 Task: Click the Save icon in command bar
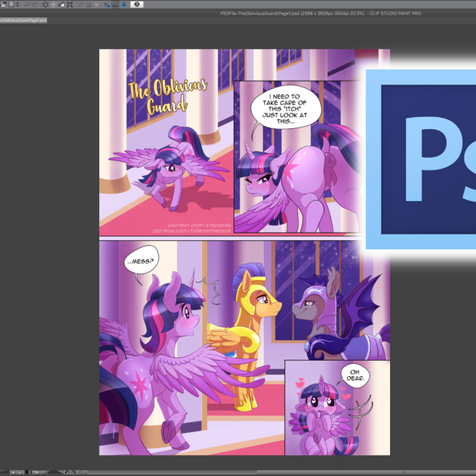pos(12,5)
